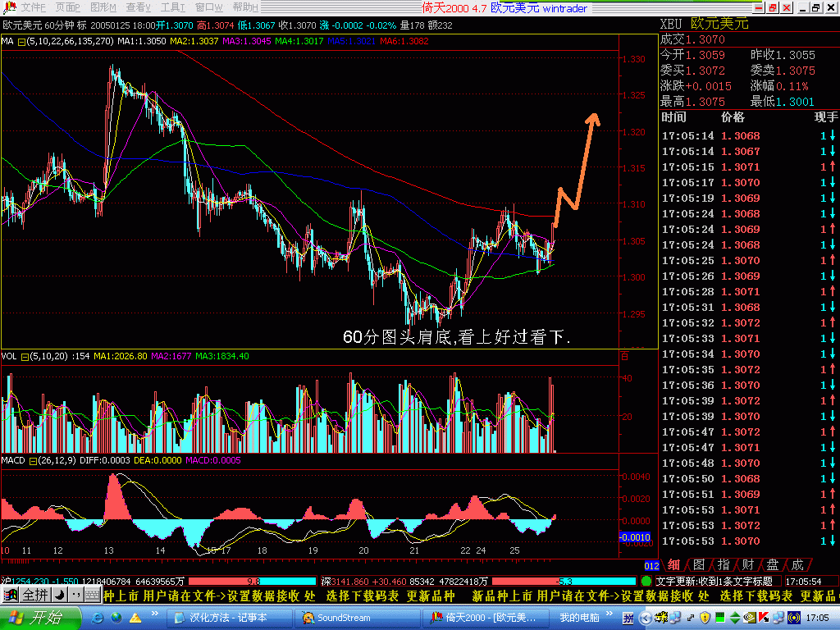Switch to 汉化方法 - 记事本 taskbar window

point(228,618)
